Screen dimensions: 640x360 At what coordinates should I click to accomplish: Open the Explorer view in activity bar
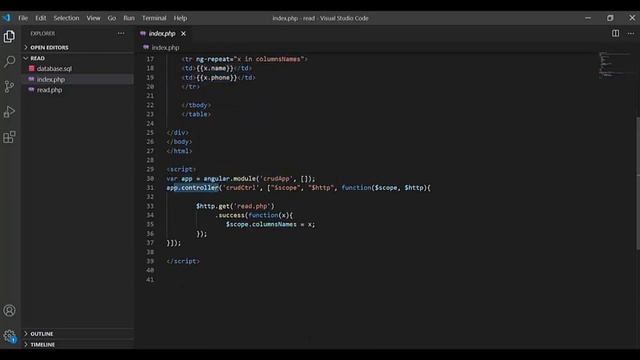coord(9,36)
